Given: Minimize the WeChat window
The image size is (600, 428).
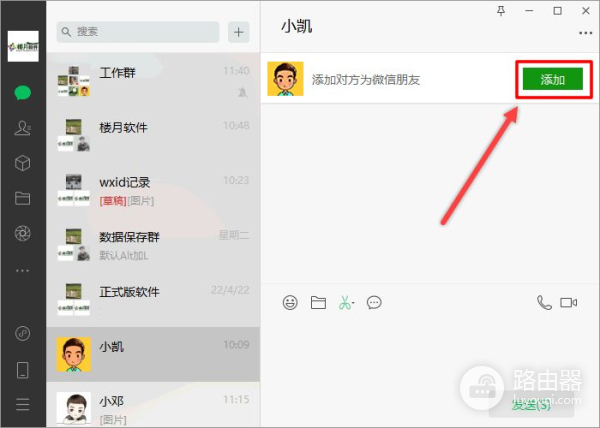Looking at the screenshot, I should (x=529, y=11).
